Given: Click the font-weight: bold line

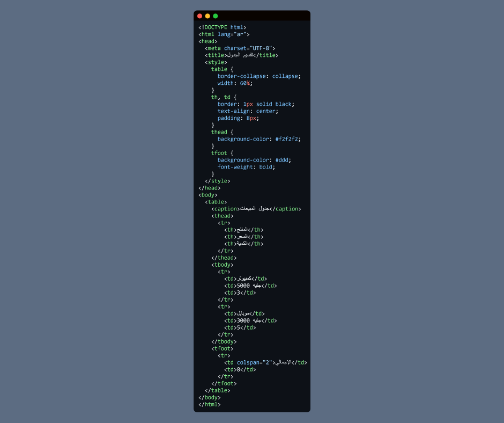Looking at the screenshot, I should point(246,167).
